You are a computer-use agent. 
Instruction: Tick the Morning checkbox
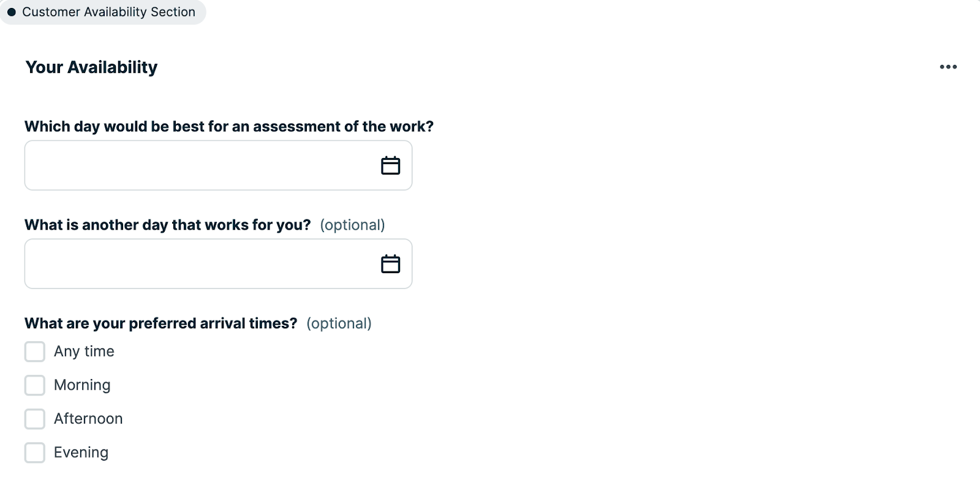point(35,385)
